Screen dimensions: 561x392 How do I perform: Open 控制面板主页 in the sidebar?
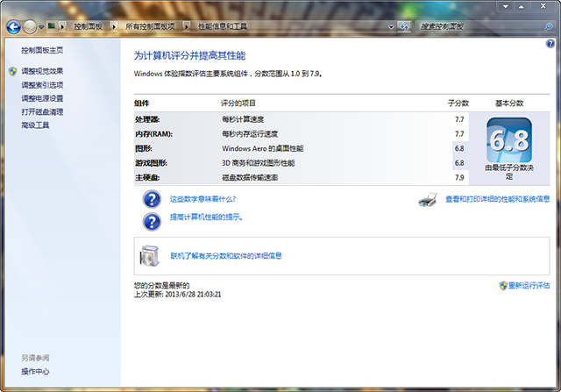point(42,50)
